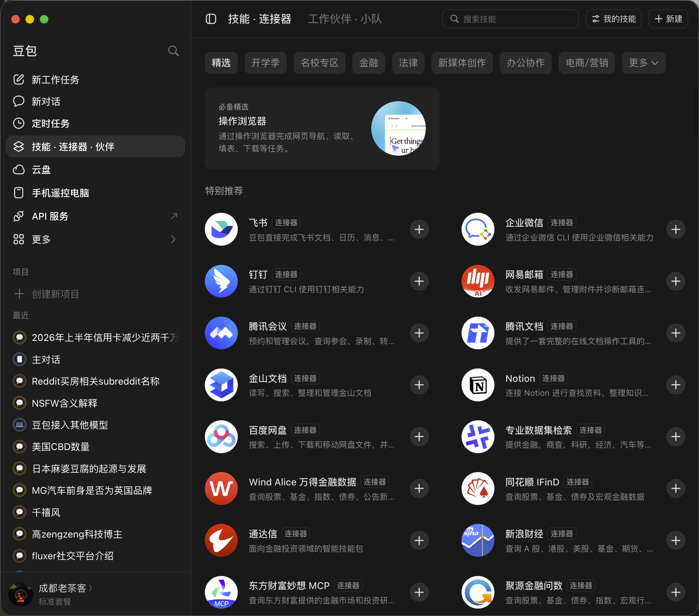
Task: Open the 百度网盘 connector icon
Action: [221, 437]
